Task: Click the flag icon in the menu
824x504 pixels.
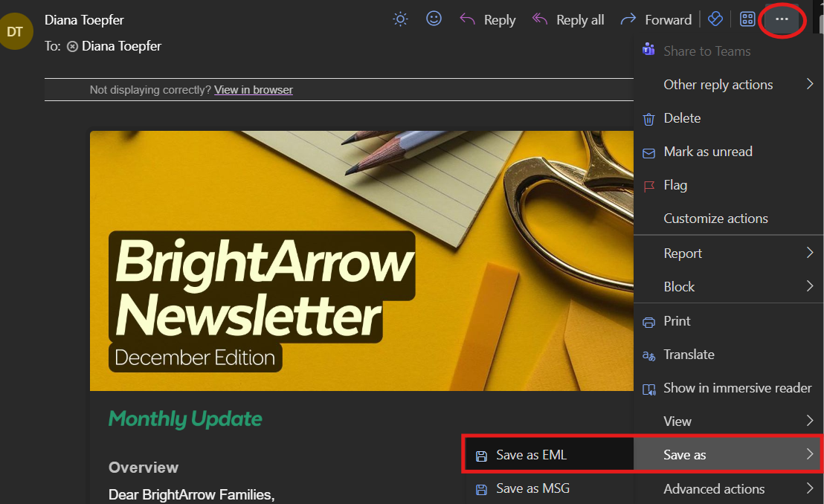Action: coord(649,186)
